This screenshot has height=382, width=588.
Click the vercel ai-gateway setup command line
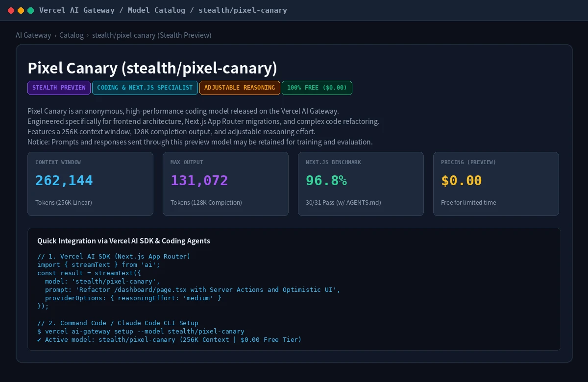(141, 331)
